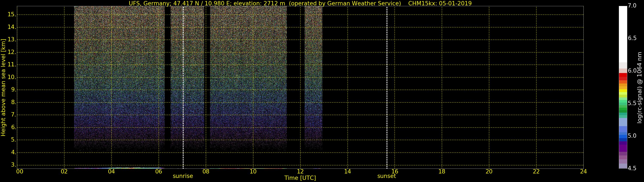Click the height tick label '3.'
Screen dimensions: 644x182
pos(13,165)
